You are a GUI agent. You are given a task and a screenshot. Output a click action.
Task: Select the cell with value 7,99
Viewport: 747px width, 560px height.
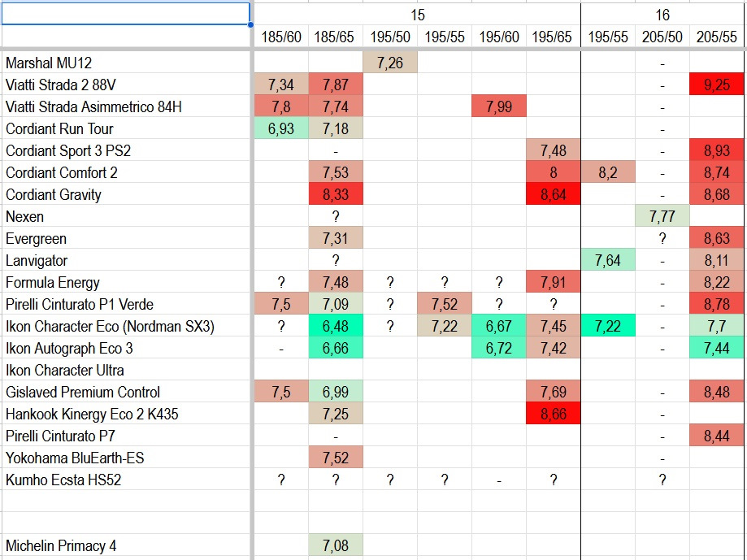tap(499, 106)
